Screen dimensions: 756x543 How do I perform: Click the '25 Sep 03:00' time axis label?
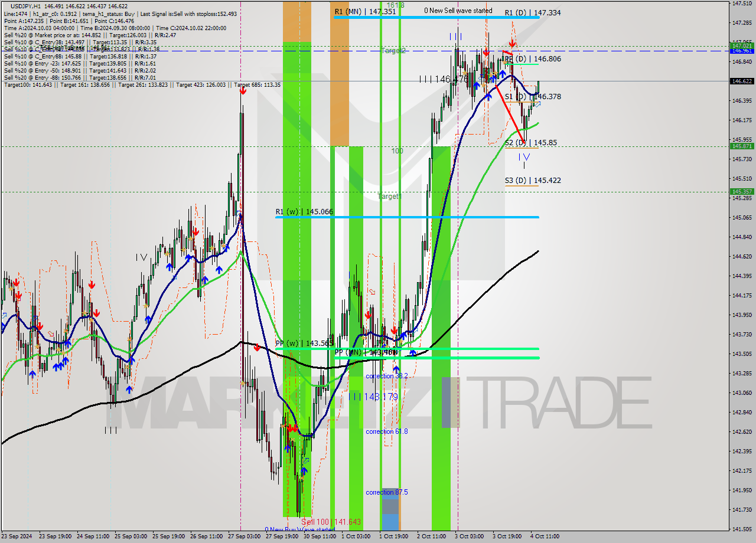[131, 537]
